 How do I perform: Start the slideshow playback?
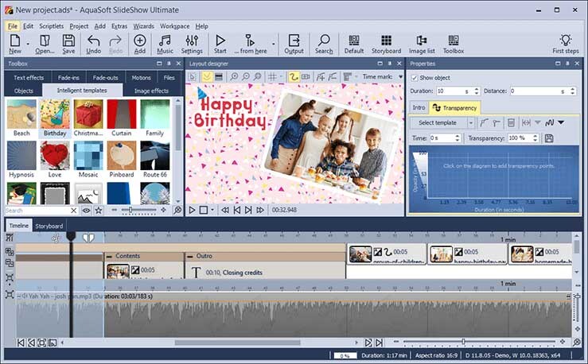[x=220, y=45]
